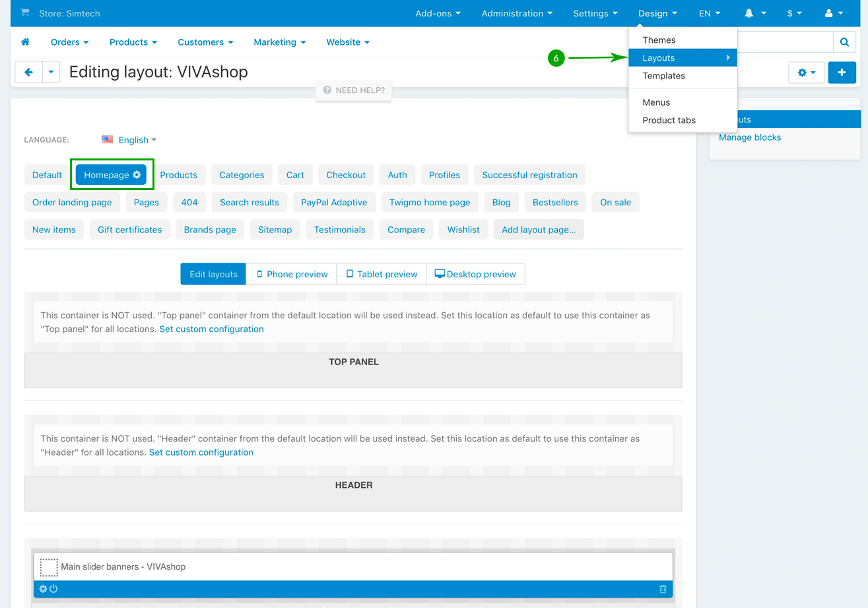Open the notifications bell menu
This screenshot has width=868, height=608.
pyautogui.click(x=754, y=13)
